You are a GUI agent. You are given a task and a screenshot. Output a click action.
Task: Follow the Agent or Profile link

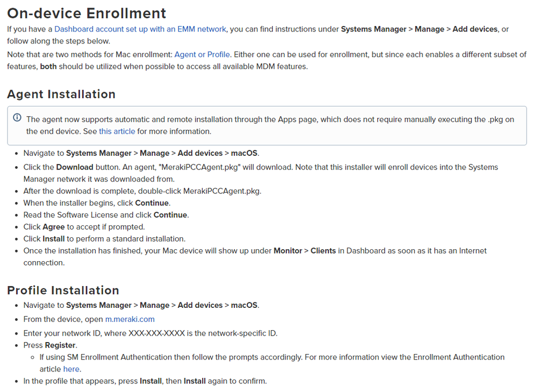click(202, 54)
